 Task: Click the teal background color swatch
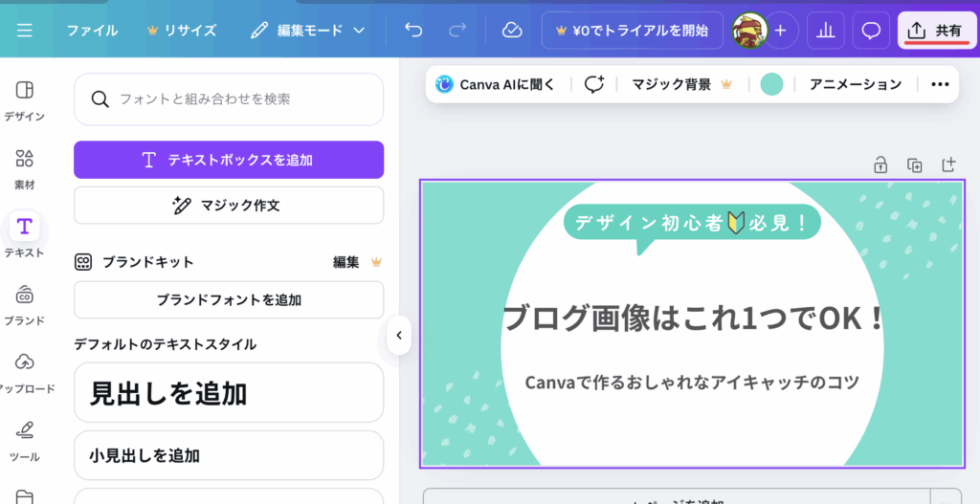tap(771, 84)
